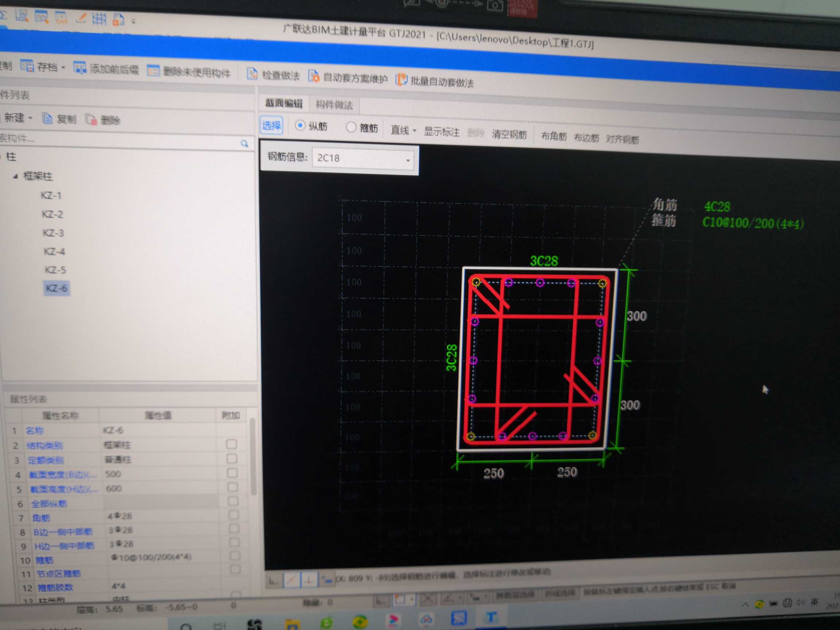Open the quick access toolbar customize arrow

133,21
